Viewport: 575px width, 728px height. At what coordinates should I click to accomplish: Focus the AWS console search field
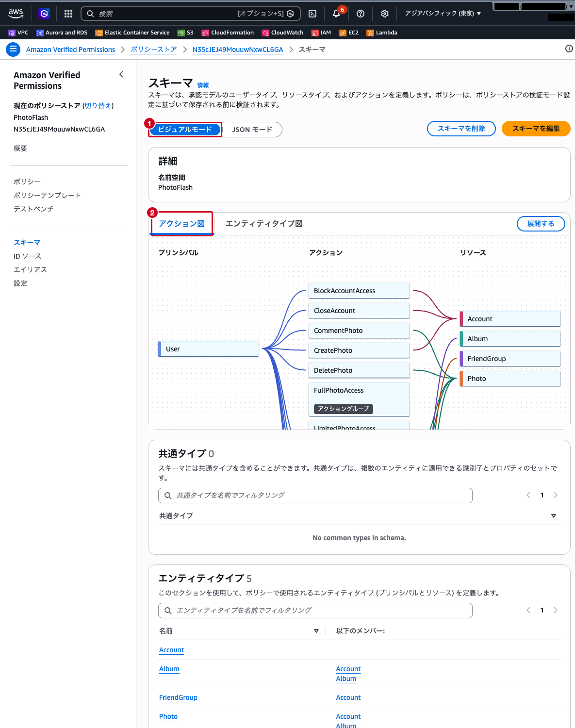click(191, 14)
